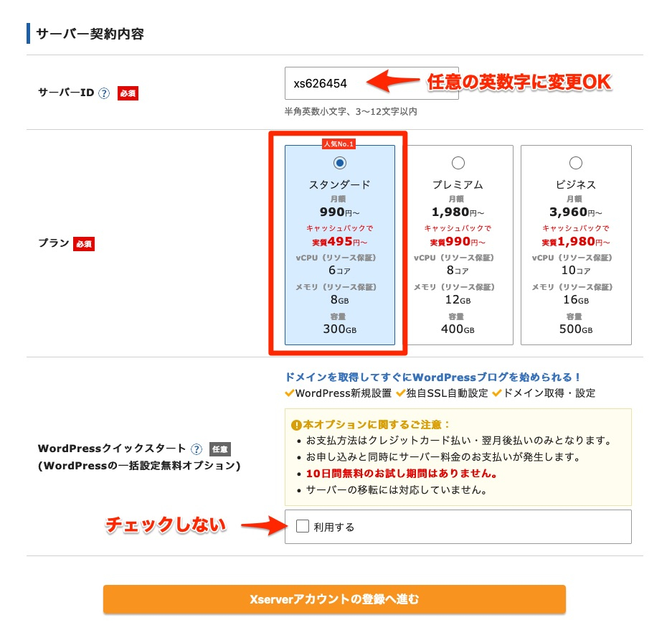Click the 人気No.1 badge
The height and width of the screenshot is (638, 672).
pos(339,144)
